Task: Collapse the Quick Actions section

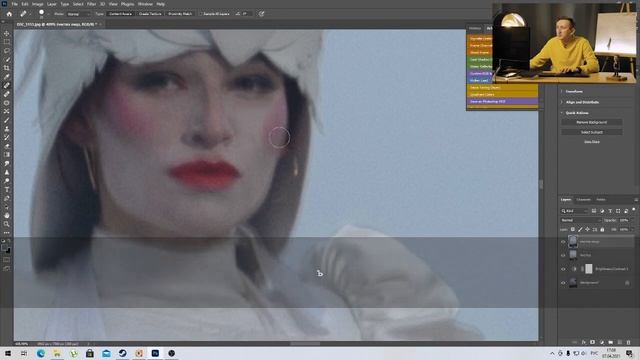Action: click(x=562, y=113)
